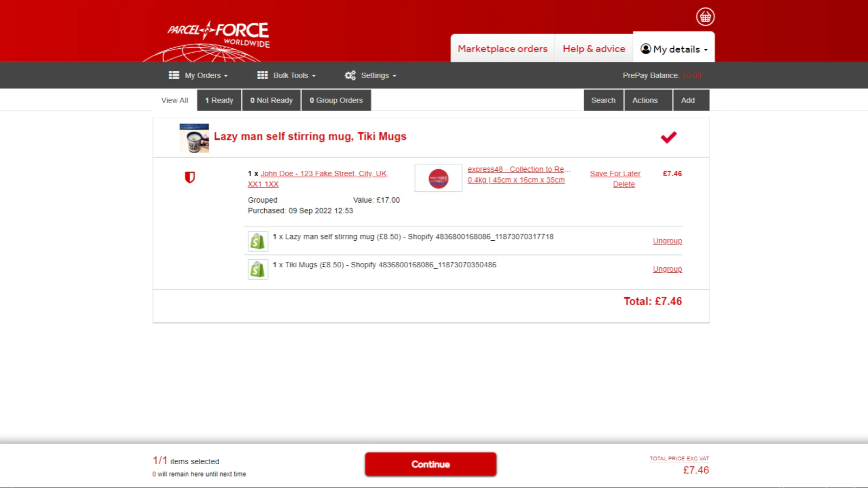
Task: Click the Parcelforce service logo thumbnail
Action: click(x=438, y=178)
